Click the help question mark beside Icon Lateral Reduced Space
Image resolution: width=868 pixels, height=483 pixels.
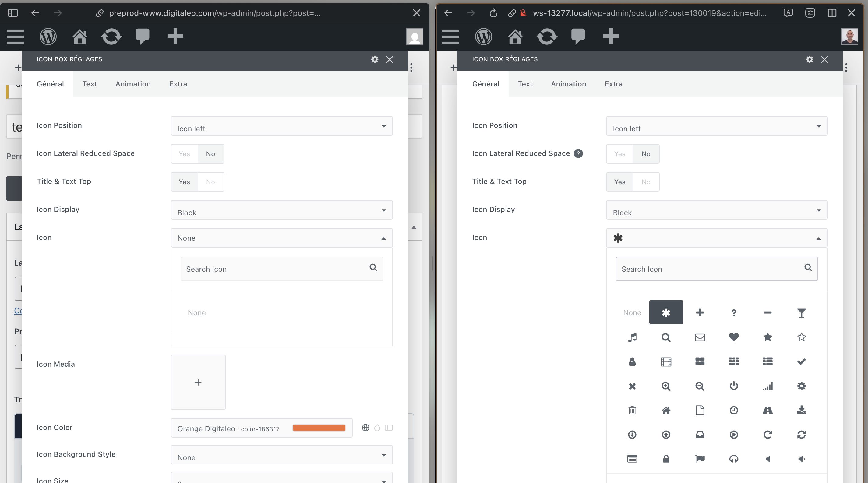578,153
